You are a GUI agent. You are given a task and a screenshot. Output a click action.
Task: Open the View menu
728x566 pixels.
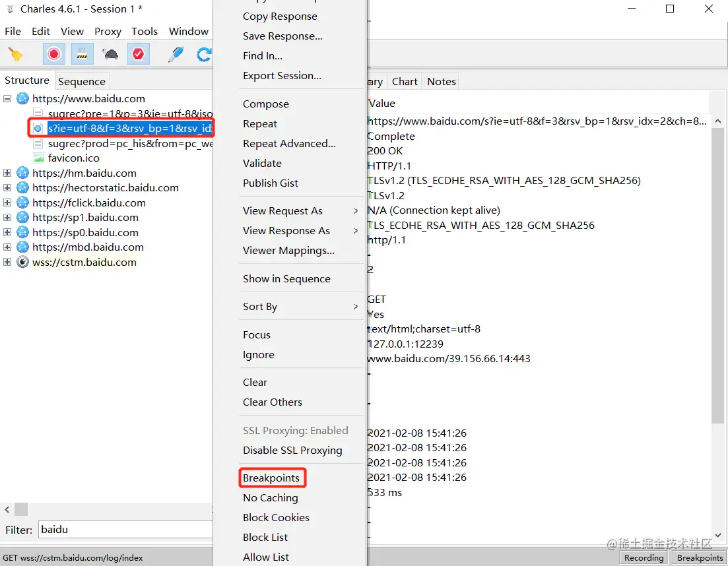(72, 31)
